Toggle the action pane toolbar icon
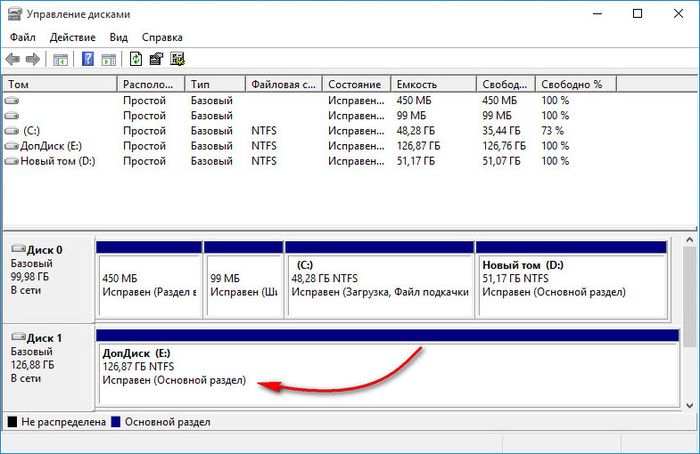 coord(108,59)
